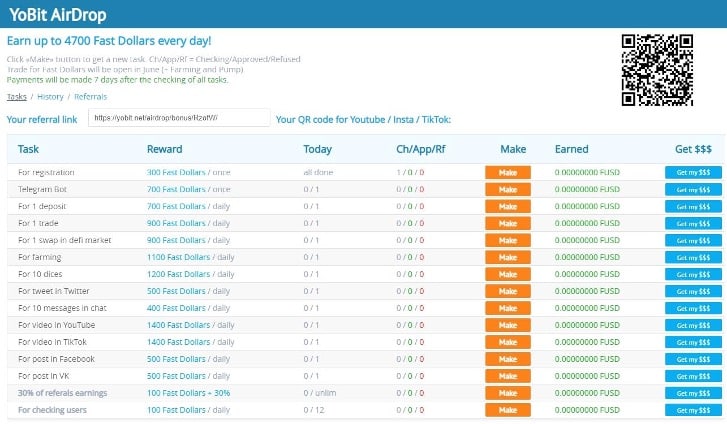Click 'For checking users' task name
Screen dimensions: 727x424
coord(52,410)
